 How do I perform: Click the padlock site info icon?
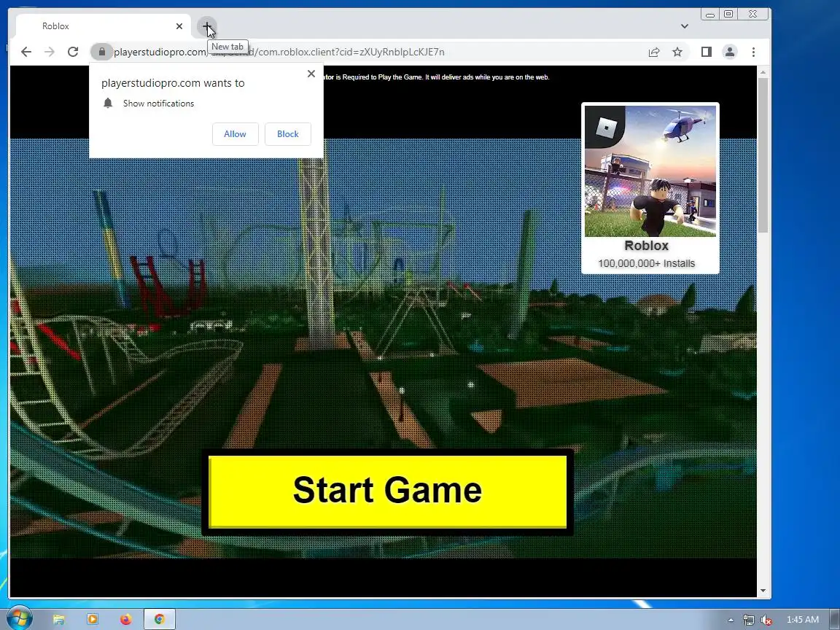point(102,52)
